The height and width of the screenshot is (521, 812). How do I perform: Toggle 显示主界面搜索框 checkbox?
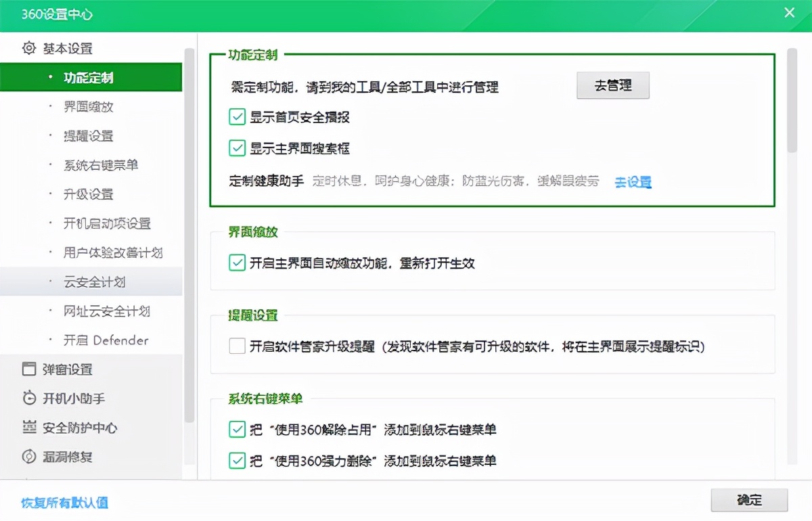(237, 148)
